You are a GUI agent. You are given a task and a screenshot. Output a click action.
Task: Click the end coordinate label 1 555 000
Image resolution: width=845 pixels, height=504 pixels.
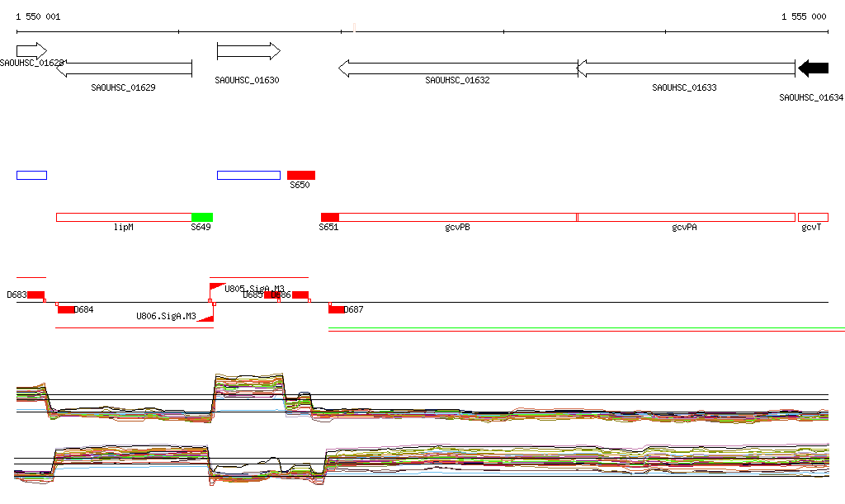pos(804,16)
